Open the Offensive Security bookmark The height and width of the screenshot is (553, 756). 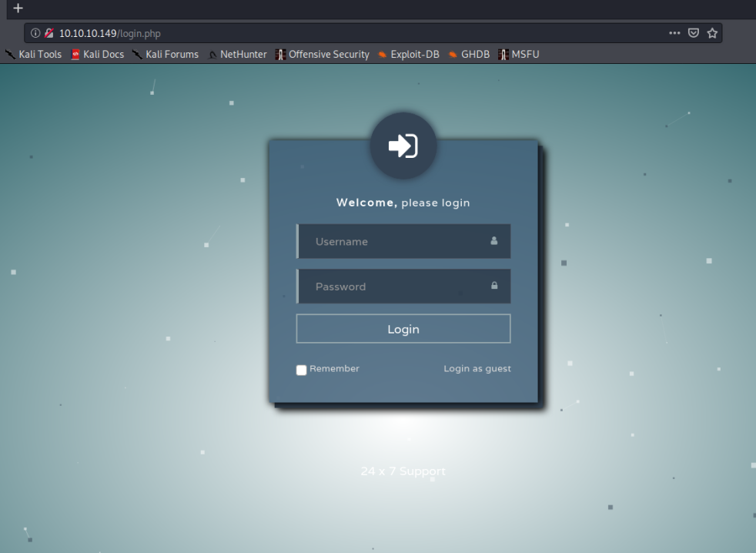pos(323,55)
